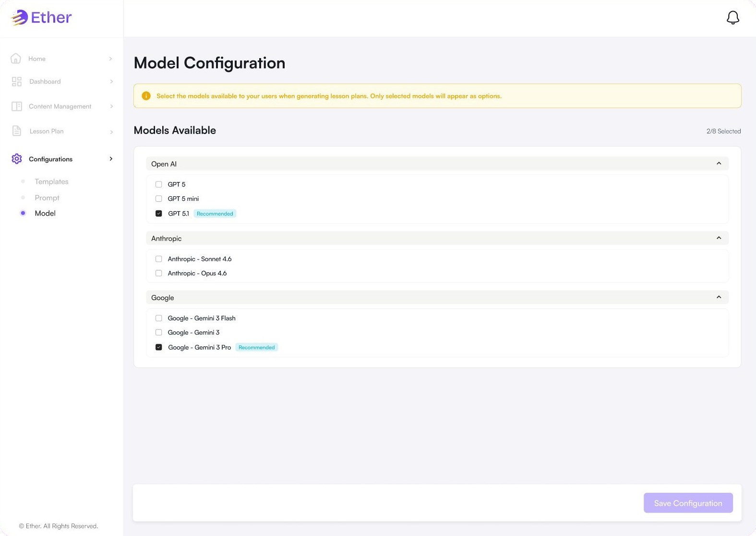Click the Anthropic - Opus 4.6 label
The image size is (756, 536).
[x=197, y=273]
